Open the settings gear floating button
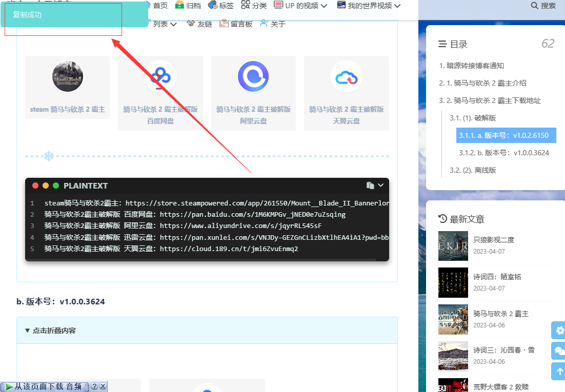565x392 pixels. pos(560,330)
